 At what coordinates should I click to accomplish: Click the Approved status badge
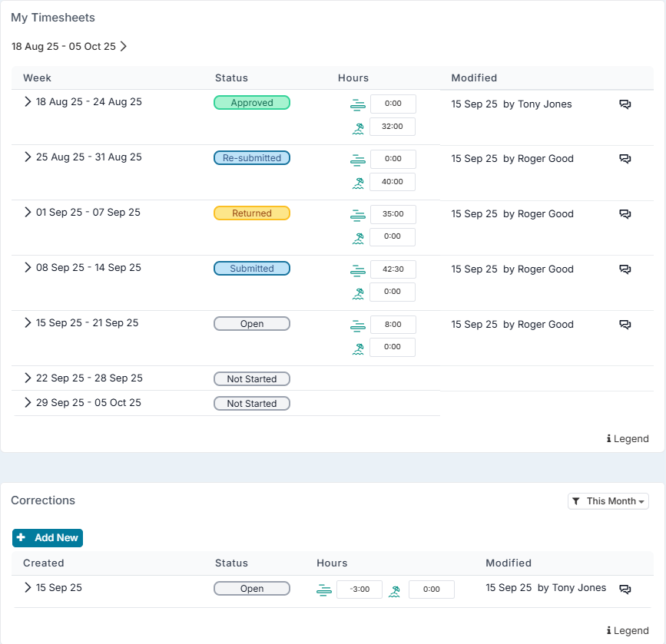pyautogui.click(x=252, y=103)
